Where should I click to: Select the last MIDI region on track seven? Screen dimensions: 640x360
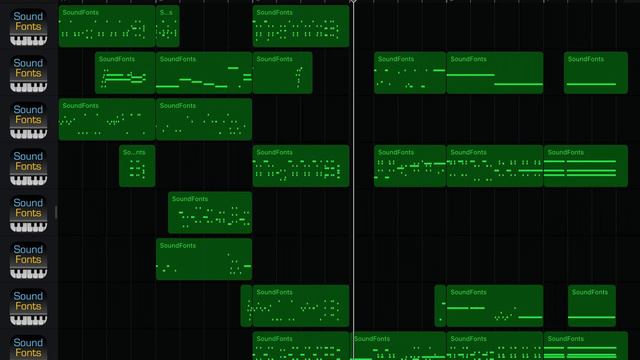[x=592, y=306]
